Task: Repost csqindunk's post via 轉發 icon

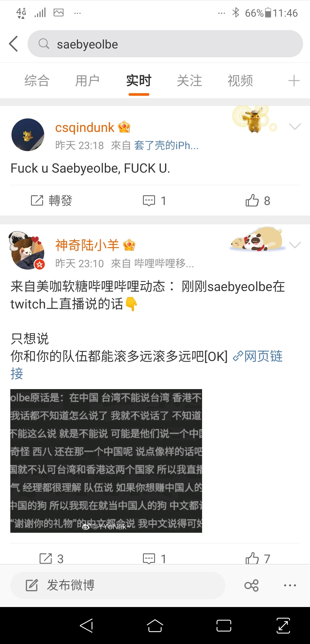Action: click(x=51, y=201)
